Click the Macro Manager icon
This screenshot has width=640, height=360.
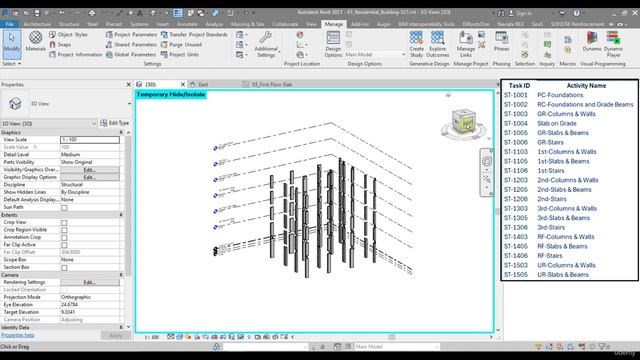(567, 40)
